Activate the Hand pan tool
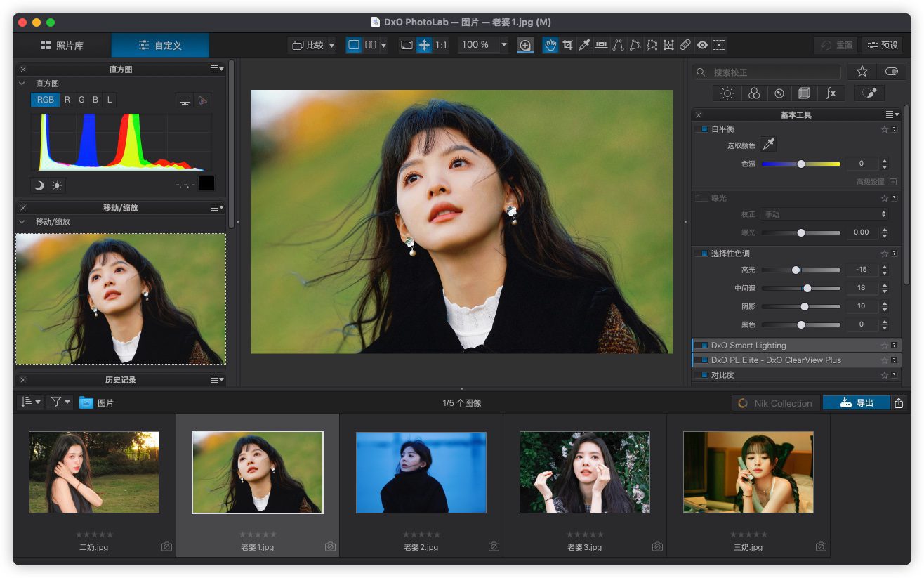Image resolution: width=924 pixels, height=578 pixels. [x=550, y=45]
